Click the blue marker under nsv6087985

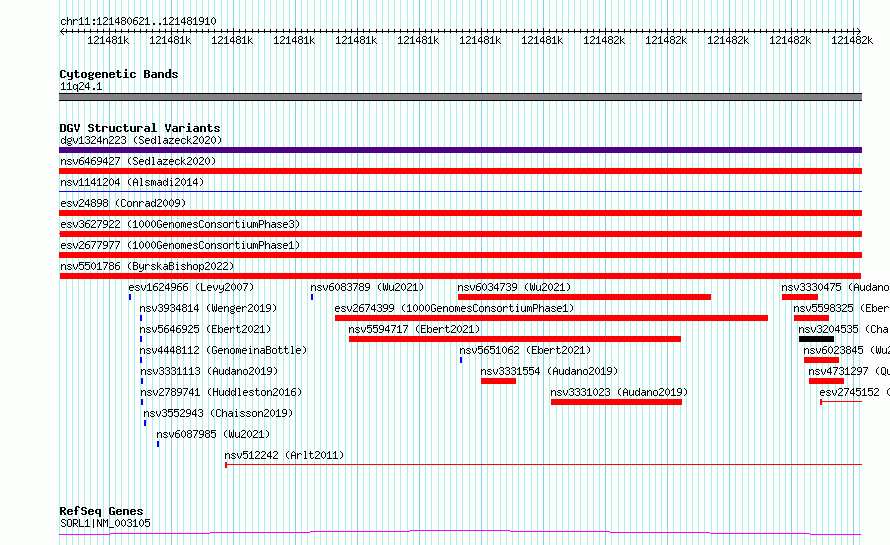pyautogui.click(x=158, y=444)
